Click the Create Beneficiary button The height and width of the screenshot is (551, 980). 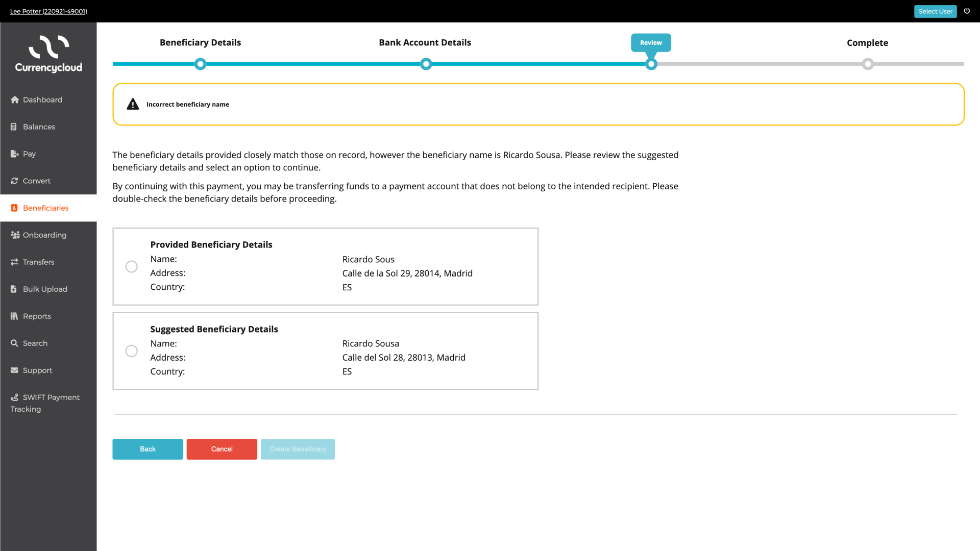pyautogui.click(x=298, y=449)
